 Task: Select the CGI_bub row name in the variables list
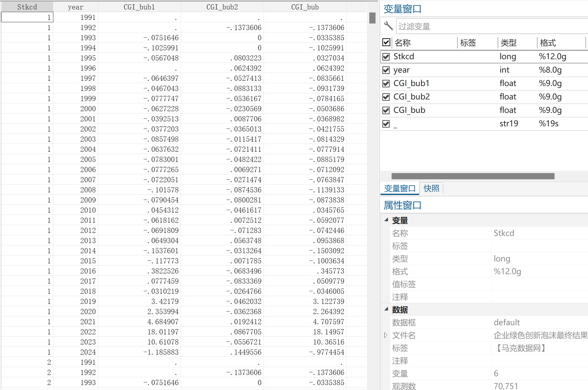click(409, 110)
